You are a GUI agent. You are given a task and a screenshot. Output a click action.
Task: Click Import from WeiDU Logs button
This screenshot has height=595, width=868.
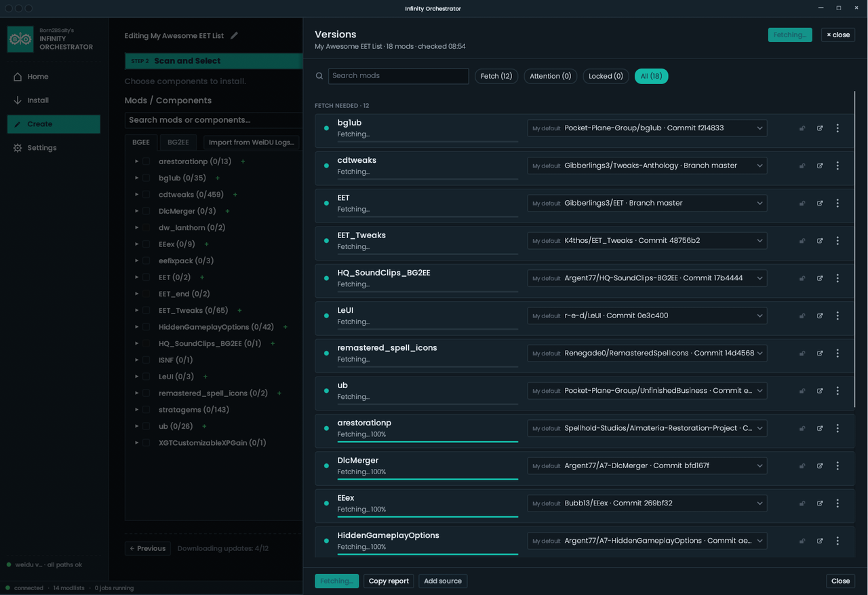tap(252, 142)
